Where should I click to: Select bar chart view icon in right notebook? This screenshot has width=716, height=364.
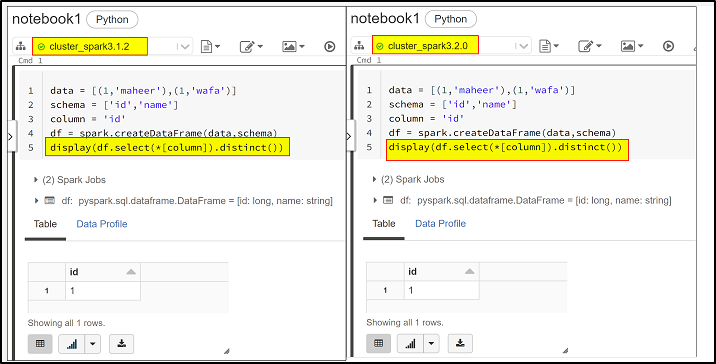(x=410, y=343)
